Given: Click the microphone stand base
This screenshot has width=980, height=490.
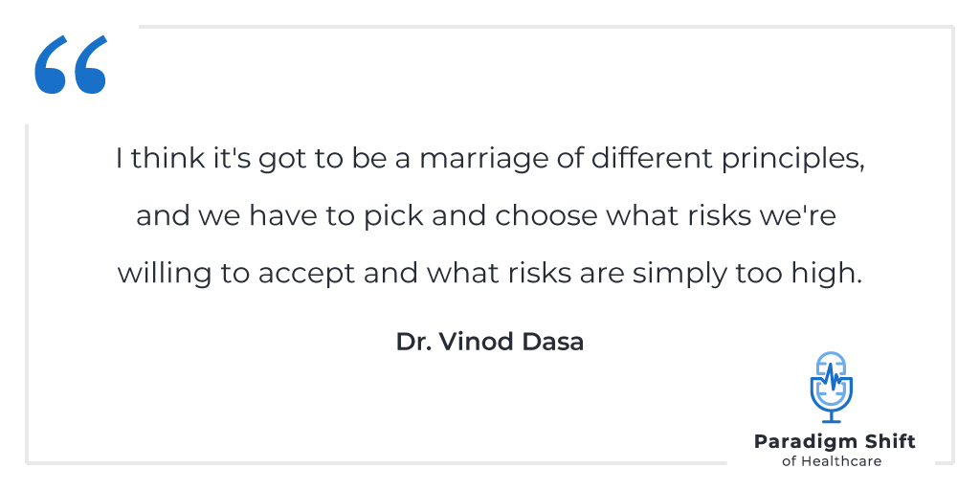Looking at the screenshot, I should coord(832,421).
